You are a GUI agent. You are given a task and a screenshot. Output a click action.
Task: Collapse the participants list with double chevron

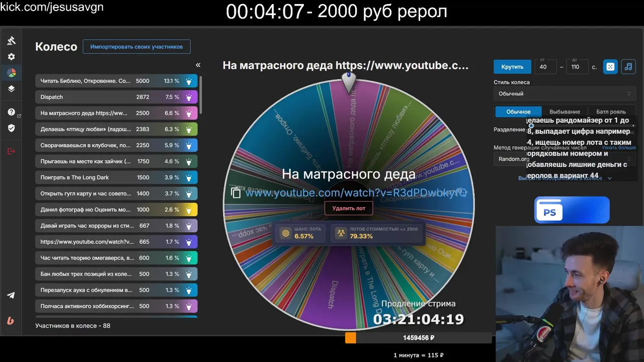tap(198, 65)
